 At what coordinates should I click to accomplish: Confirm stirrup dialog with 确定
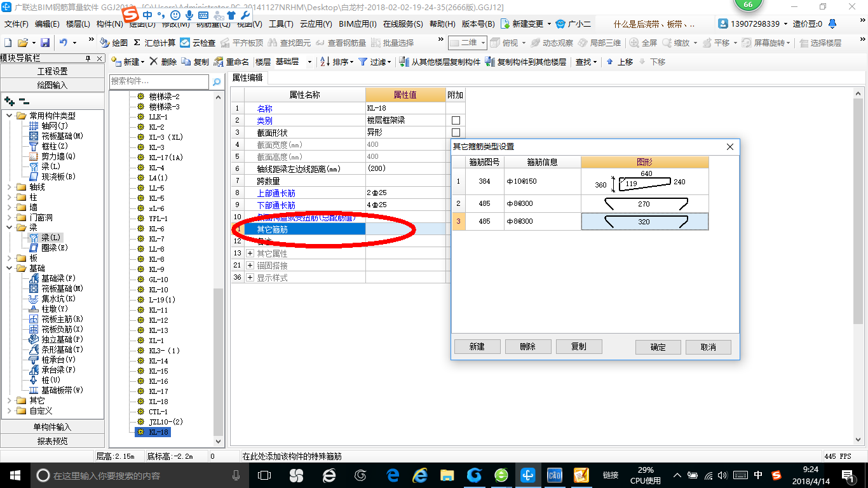pyautogui.click(x=658, y=347)
